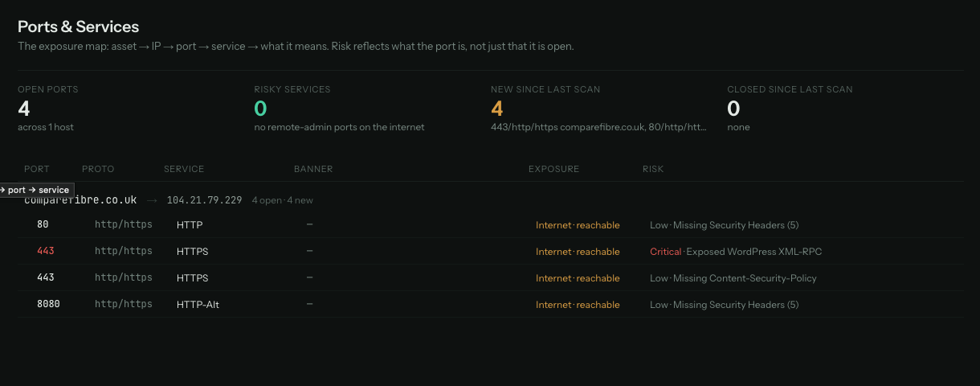Select port 8080 in the table
The image size is (980, 386).
[48, 305]
